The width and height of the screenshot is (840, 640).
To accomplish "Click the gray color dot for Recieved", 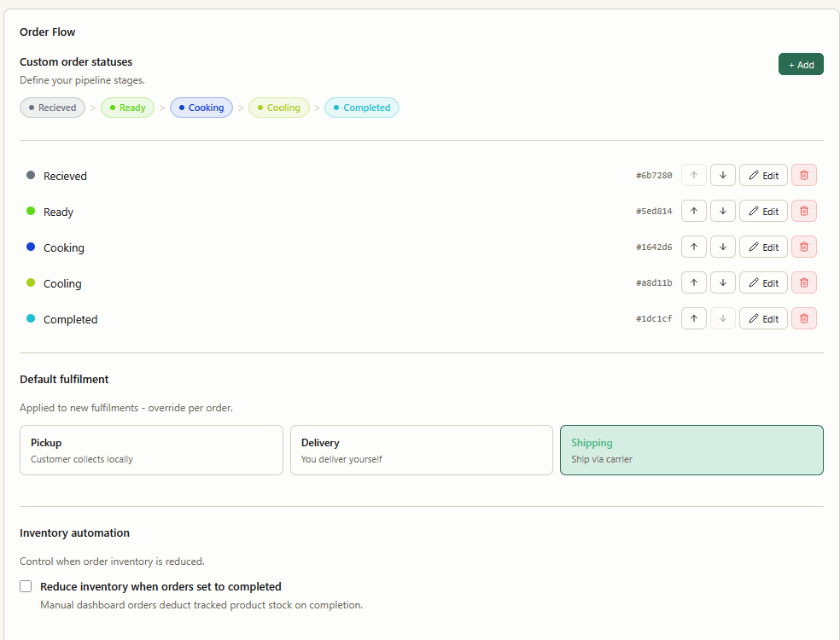I will click(31, 175).
